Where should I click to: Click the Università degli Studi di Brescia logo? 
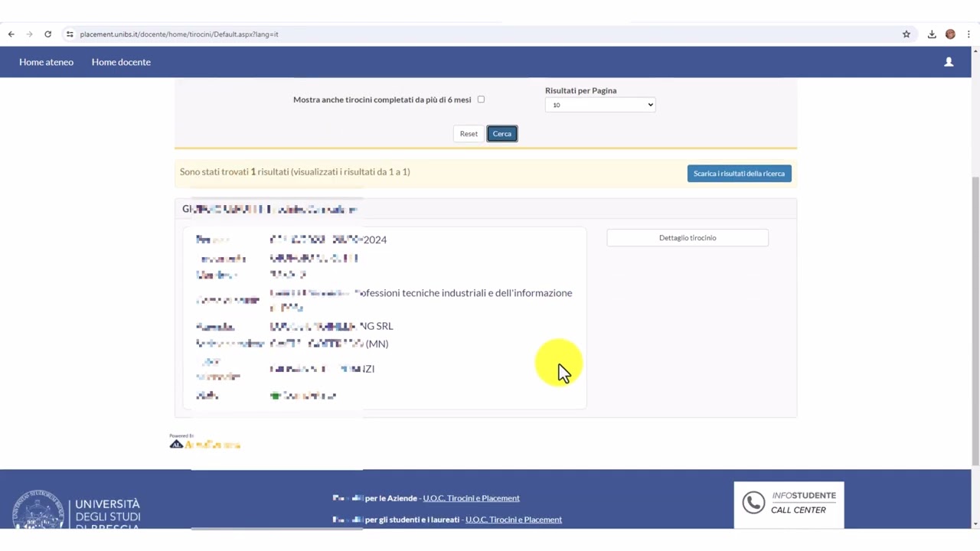[77, 509]
